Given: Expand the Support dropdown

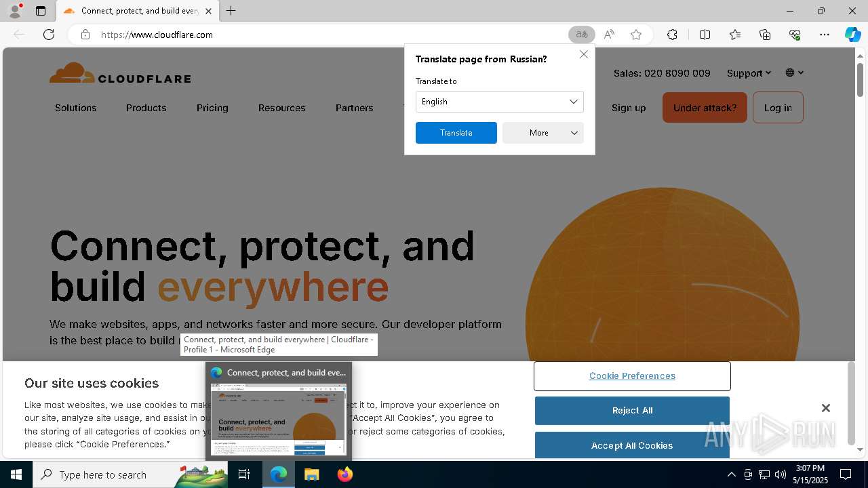Looking at the screenshot, I should [749, 73].
